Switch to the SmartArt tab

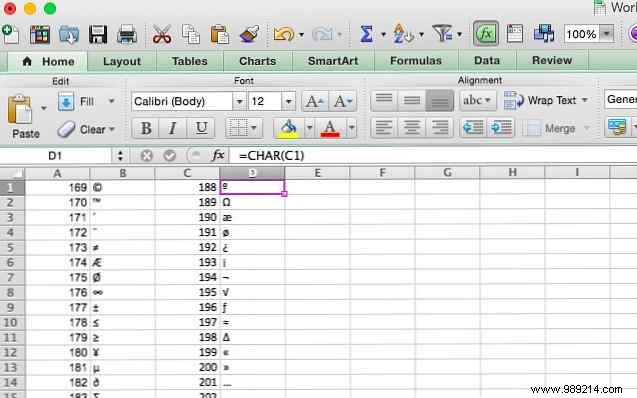click(333, 61)
